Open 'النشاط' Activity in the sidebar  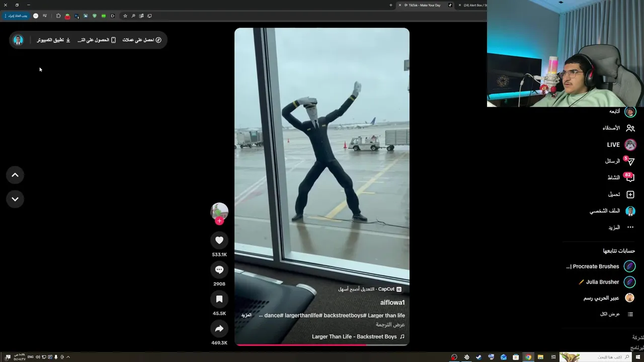(x=621, y=177)
